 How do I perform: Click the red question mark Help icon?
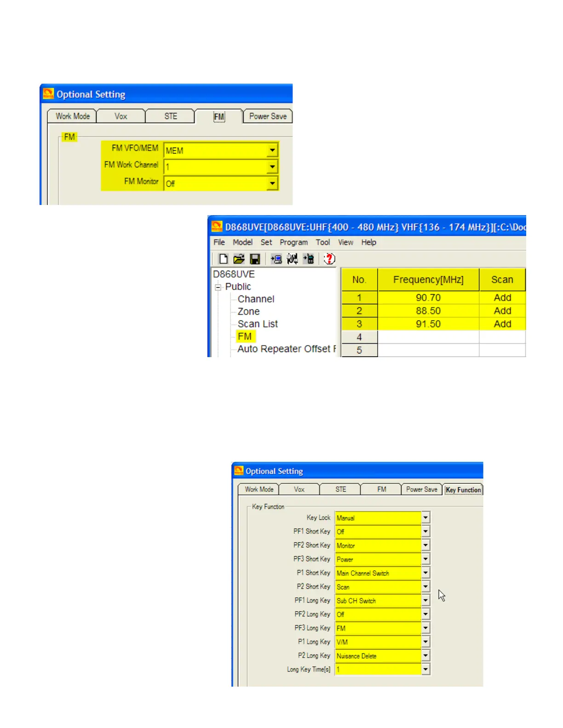pos(329,259)
